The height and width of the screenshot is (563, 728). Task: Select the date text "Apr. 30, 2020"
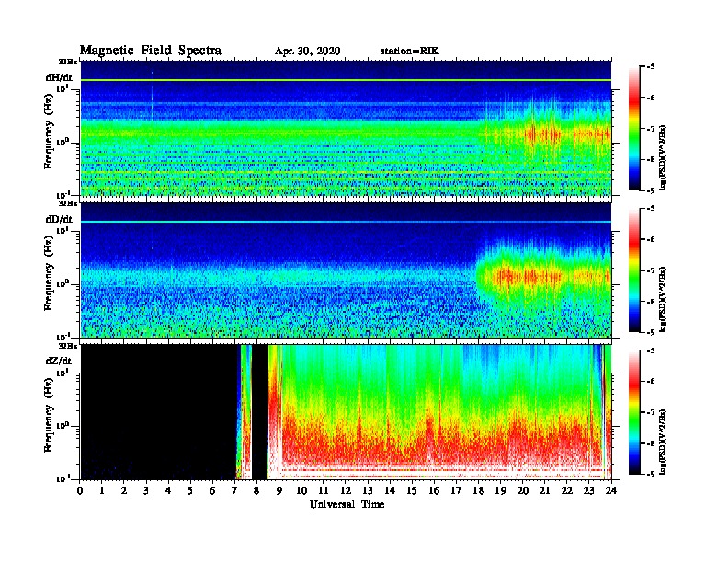point(307,52)
